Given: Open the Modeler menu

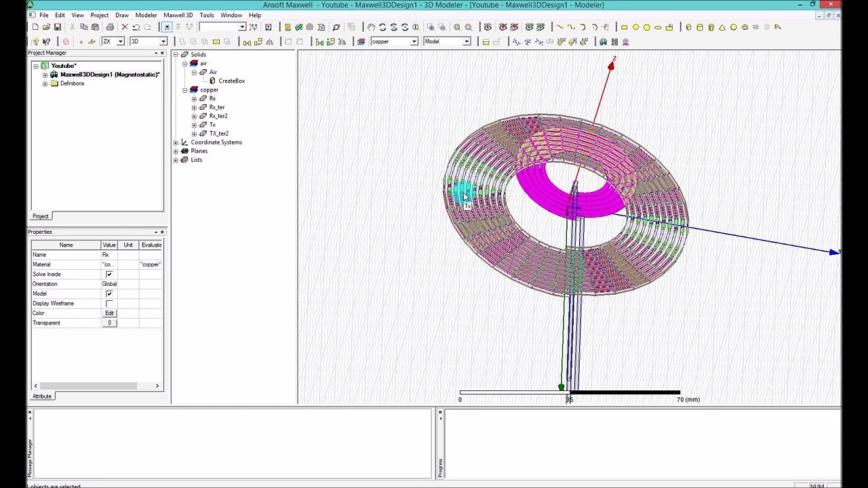Looking at the screenshot, I should click(x=146, y=15).
